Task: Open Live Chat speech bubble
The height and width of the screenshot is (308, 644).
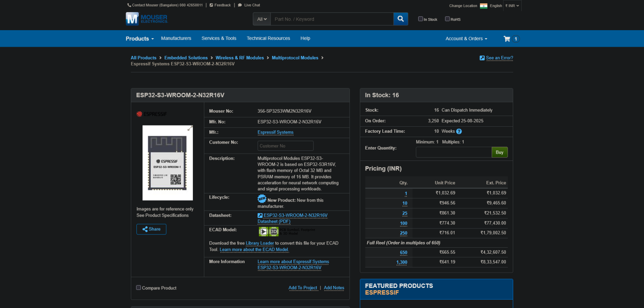Action: [x=240, y=5]
